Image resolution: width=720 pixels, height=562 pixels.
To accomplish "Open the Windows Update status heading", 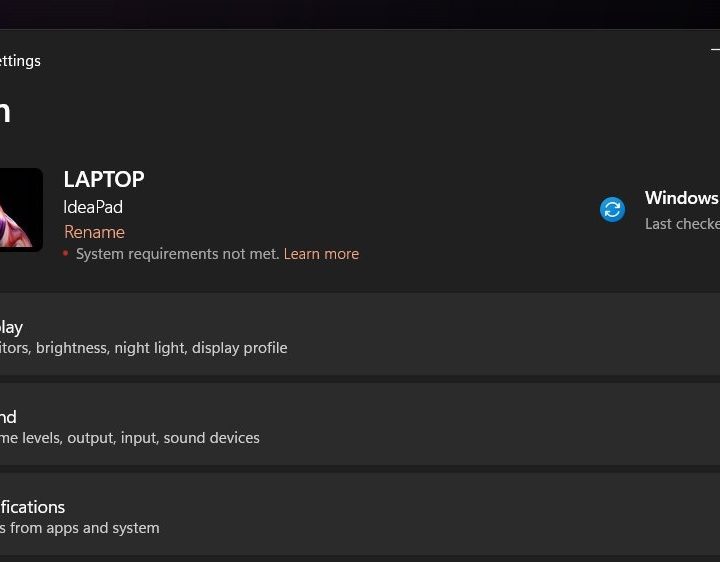I will (682, 198).
